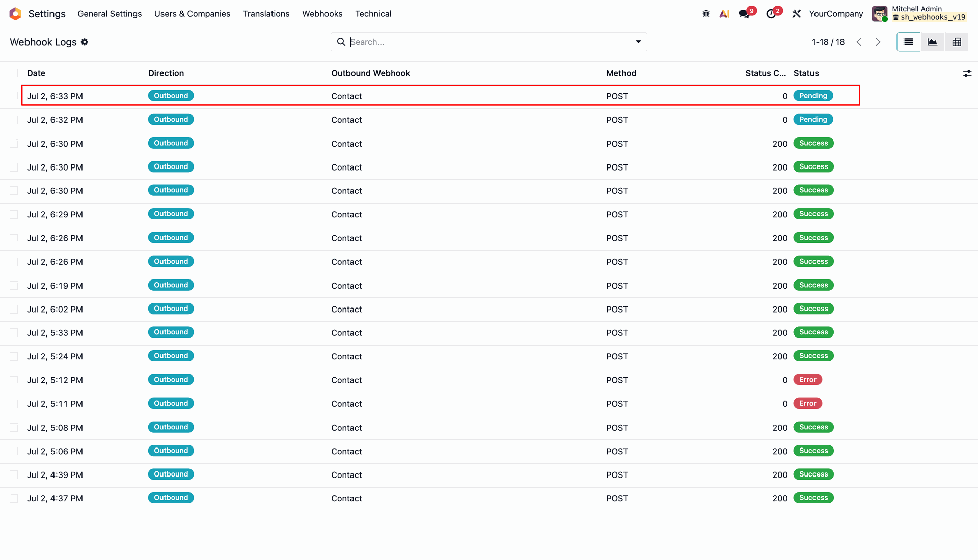
Task: Open General Settings menu
Action: point(110,14)
